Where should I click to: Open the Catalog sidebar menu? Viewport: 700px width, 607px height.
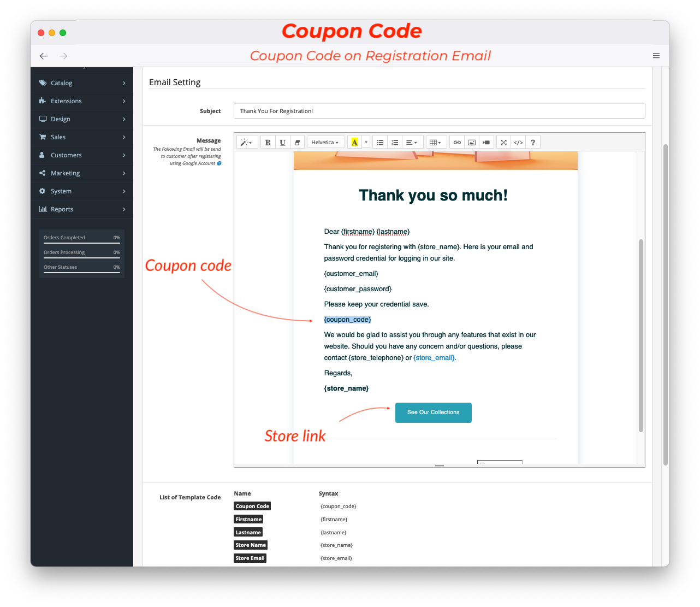click(x=82, y=83)
